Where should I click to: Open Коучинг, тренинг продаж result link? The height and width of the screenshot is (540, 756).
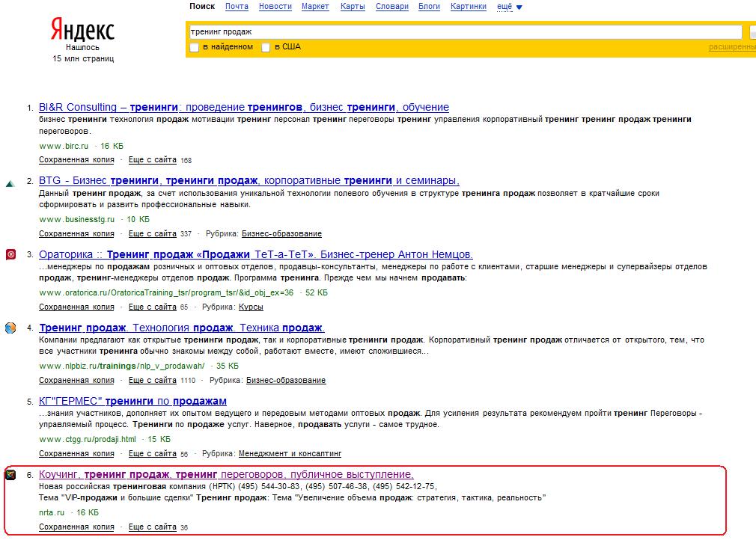(226, 474)
